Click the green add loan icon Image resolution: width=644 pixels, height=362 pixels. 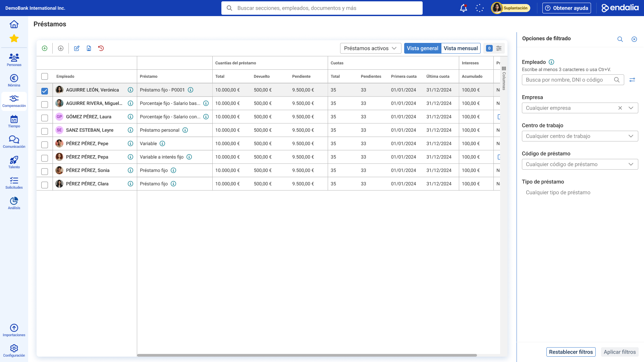[x=45, y=48]
